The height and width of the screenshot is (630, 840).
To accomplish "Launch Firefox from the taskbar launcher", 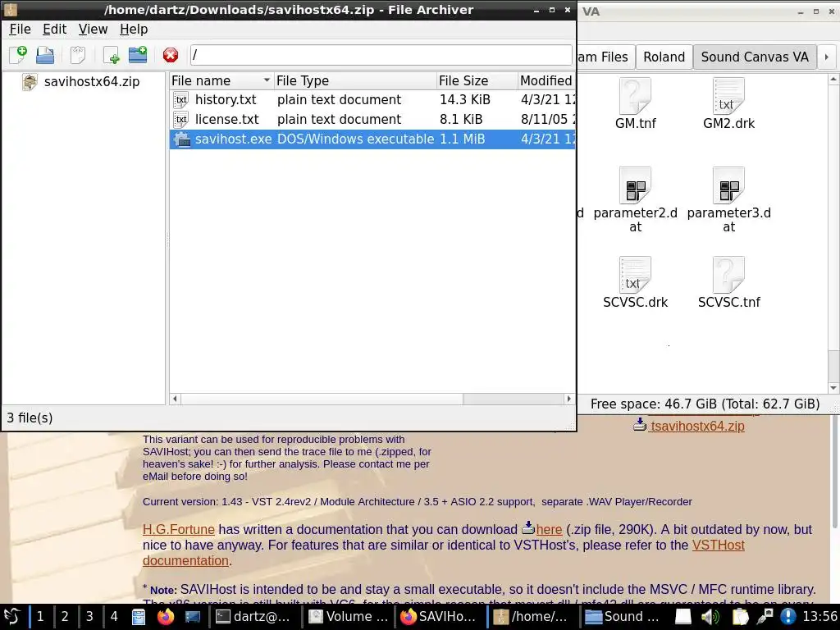I will [x=166, y=617].
